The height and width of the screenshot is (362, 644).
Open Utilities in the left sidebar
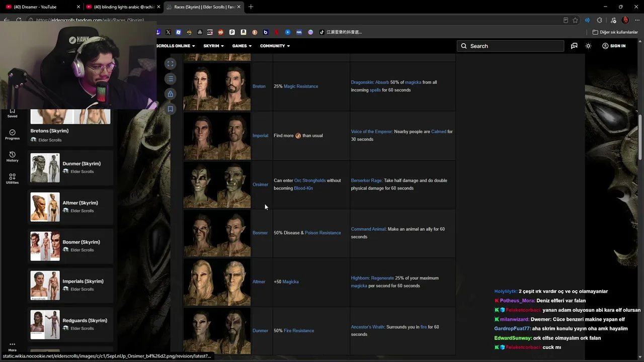click(12, 179)
